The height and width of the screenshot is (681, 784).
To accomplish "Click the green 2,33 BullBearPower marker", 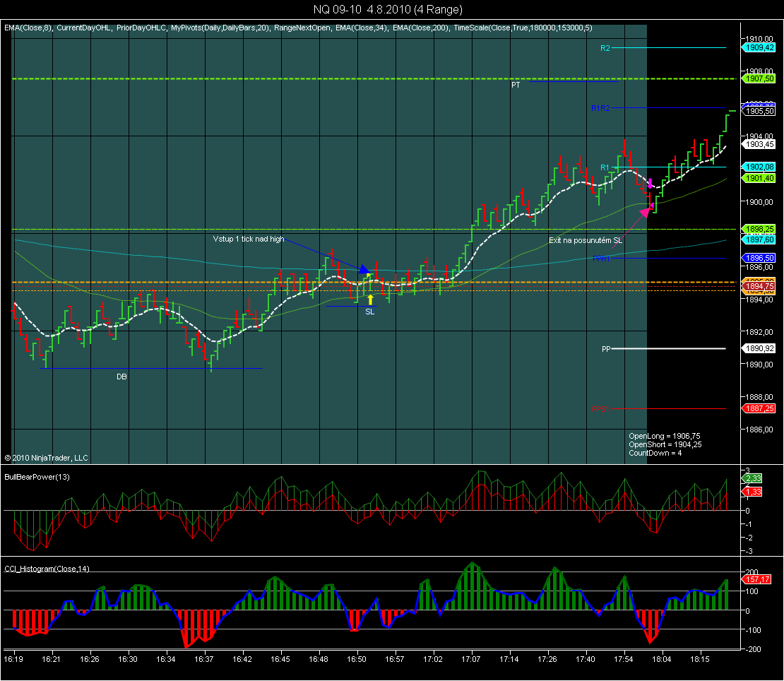I will 753,478.
